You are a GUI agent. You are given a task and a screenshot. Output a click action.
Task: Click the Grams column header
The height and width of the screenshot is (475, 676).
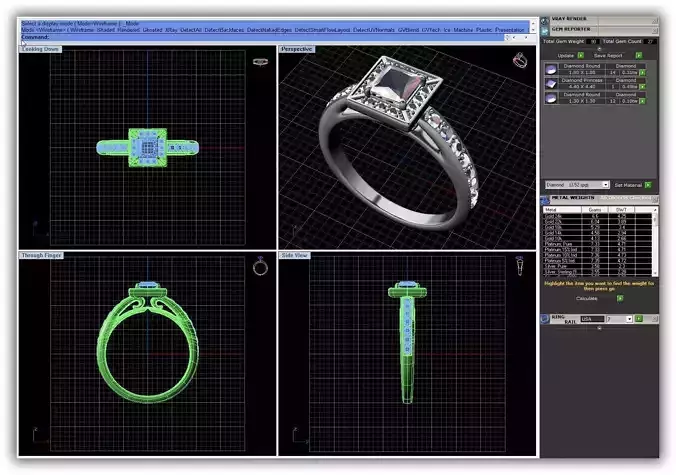(x=595, y=209)
